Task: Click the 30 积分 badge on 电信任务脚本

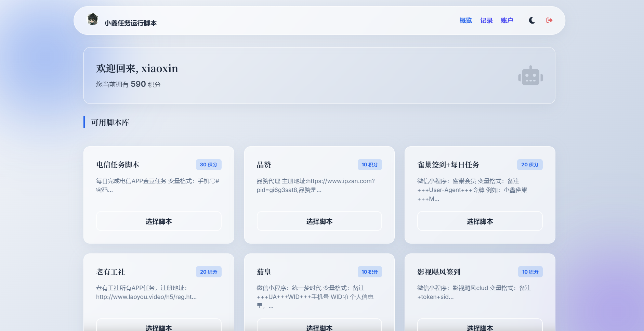Action: pyautogui.click(x=208, y=164)
